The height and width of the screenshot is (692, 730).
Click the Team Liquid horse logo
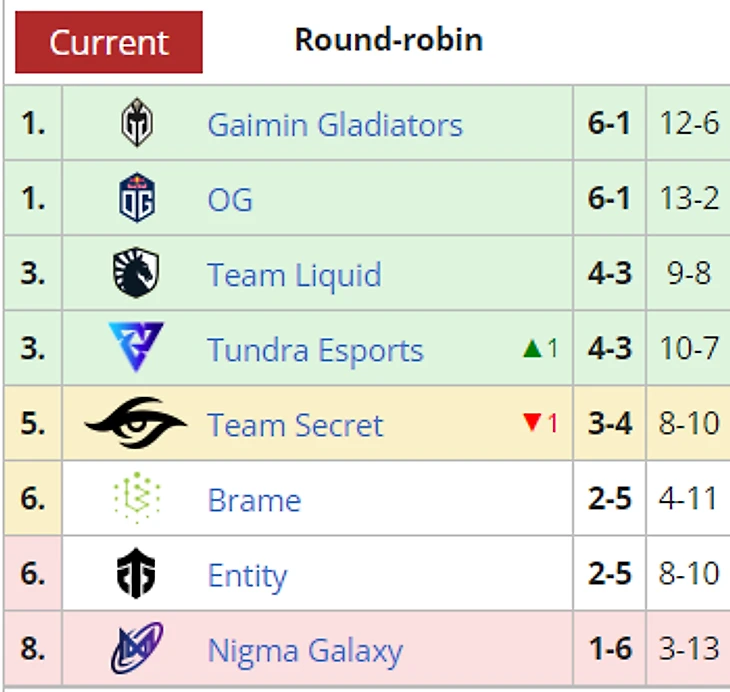137,274
